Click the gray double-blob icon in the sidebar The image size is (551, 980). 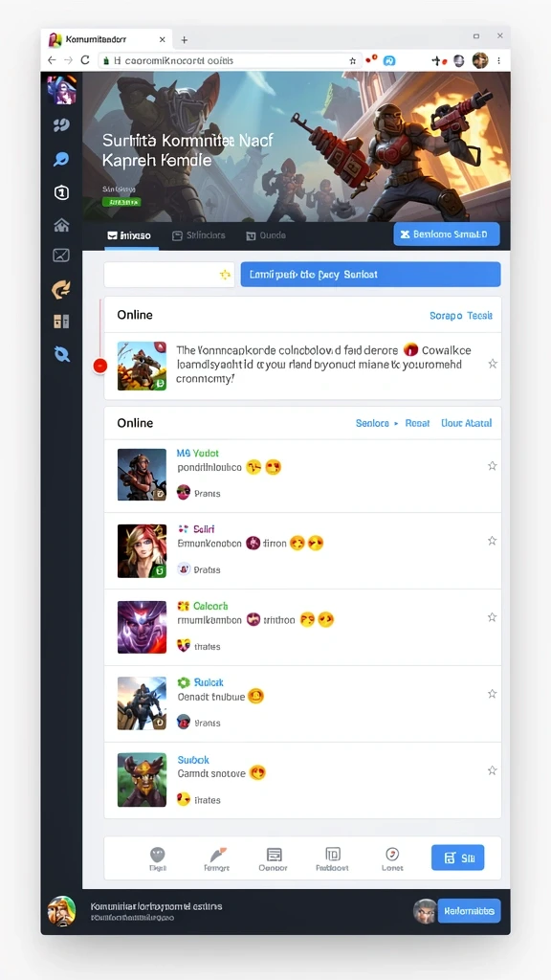[61, 125]
